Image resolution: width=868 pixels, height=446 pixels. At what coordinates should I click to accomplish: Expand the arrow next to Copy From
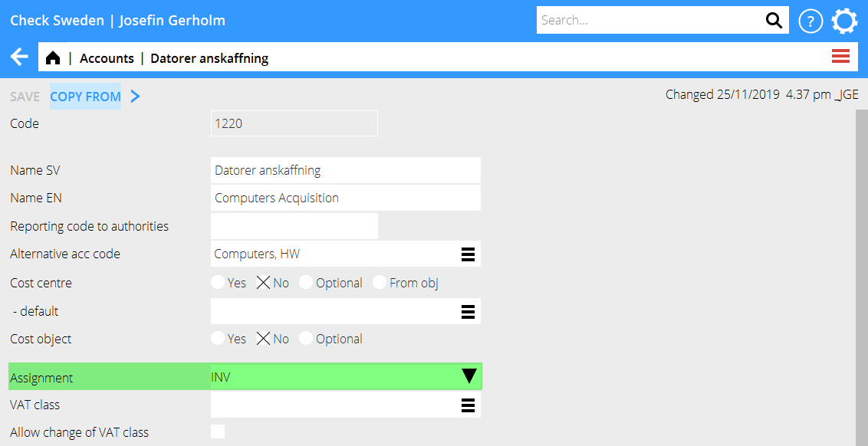(135, 97)
